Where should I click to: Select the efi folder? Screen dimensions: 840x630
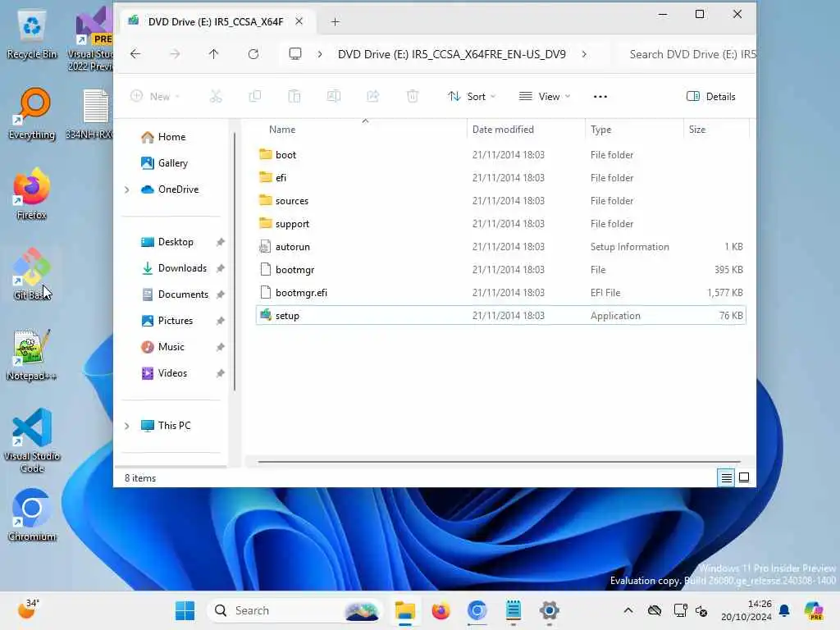pyautogui.click(x=501, y=178)
